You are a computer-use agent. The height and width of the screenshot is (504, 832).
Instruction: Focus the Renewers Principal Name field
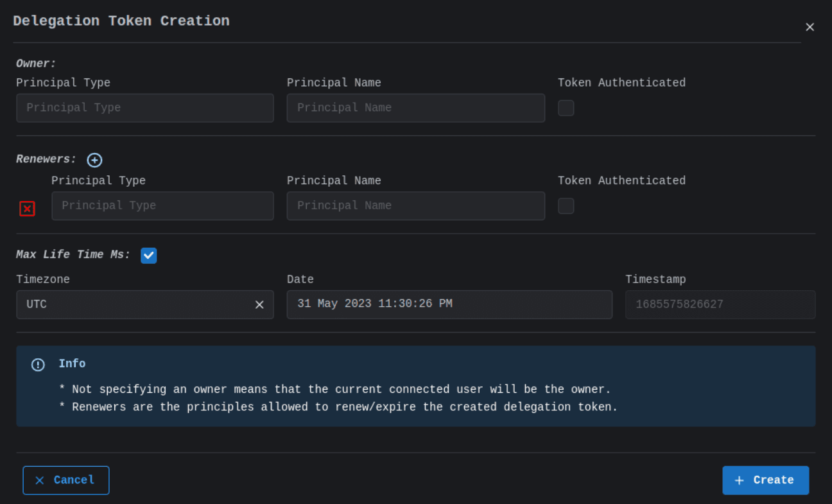(x=415, y=206)
